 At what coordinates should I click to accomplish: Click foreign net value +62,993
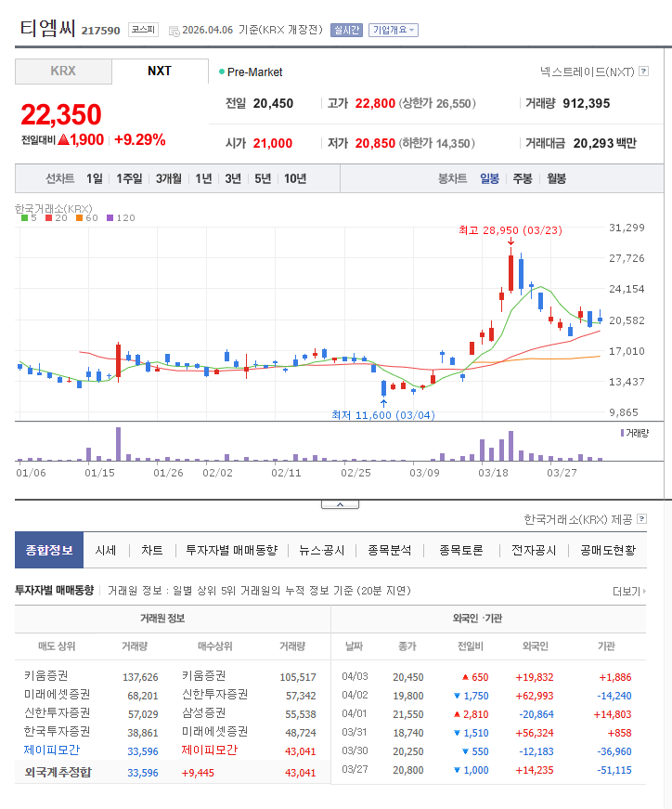(535, 696)
